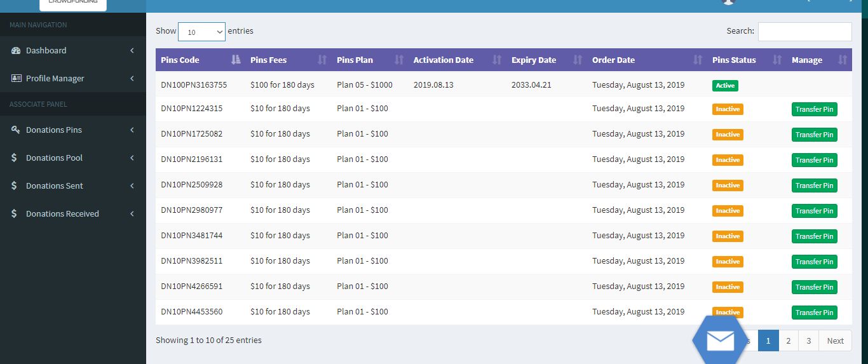Go to page 2 of entries
This screenshot has height=364, width=868.
point(788,340)
